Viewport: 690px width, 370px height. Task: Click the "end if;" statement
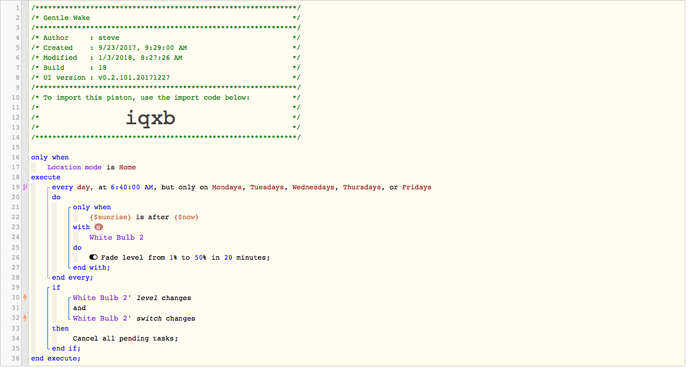pos(66,348)
